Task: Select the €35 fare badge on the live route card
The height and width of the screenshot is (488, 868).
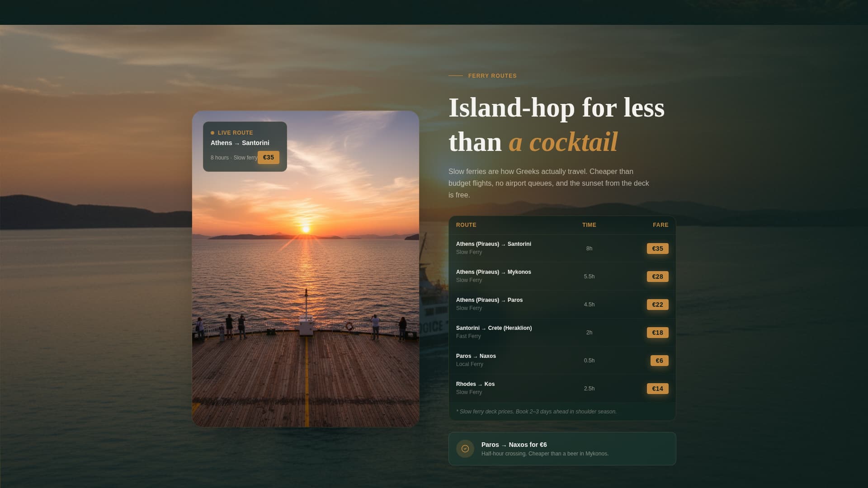Action: click(269, 157)
